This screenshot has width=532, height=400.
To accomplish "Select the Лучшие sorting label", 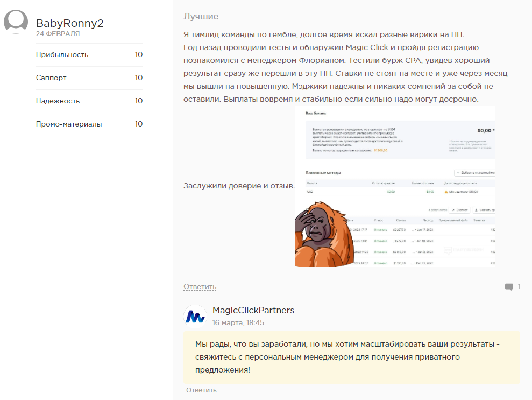I will pyautogui.click(x=201, y=16).
